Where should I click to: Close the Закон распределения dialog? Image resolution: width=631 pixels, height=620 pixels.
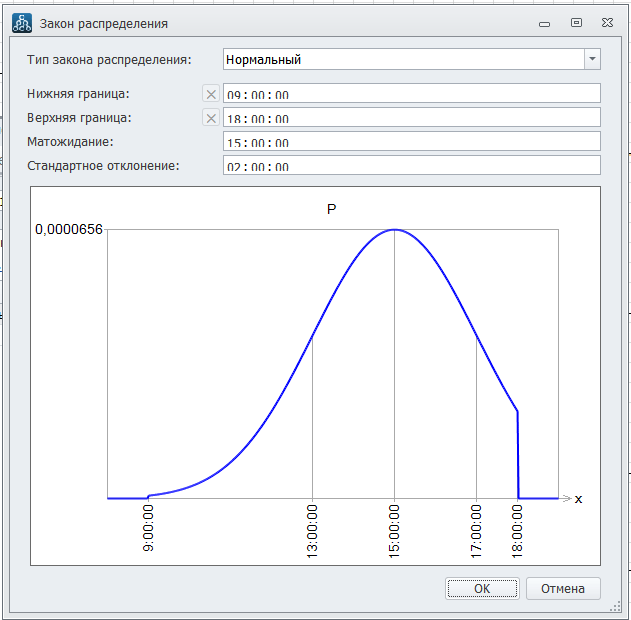(x=606, y=22)
